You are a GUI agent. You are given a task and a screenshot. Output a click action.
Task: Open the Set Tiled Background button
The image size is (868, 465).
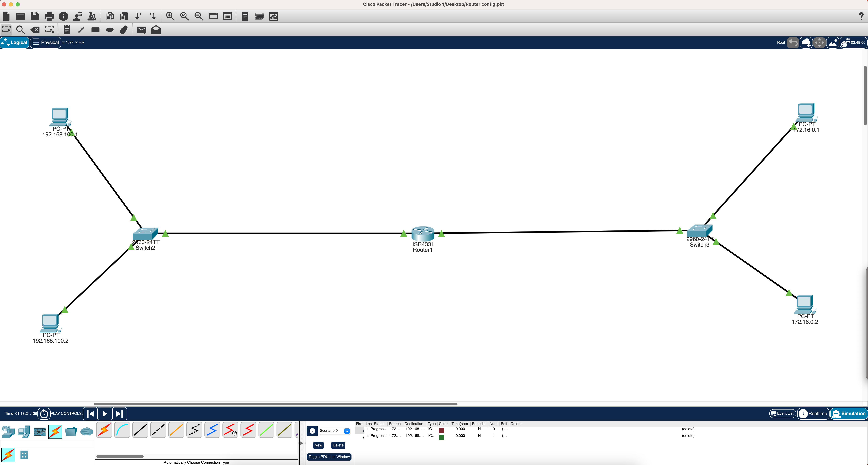click(x=833, y=43)
